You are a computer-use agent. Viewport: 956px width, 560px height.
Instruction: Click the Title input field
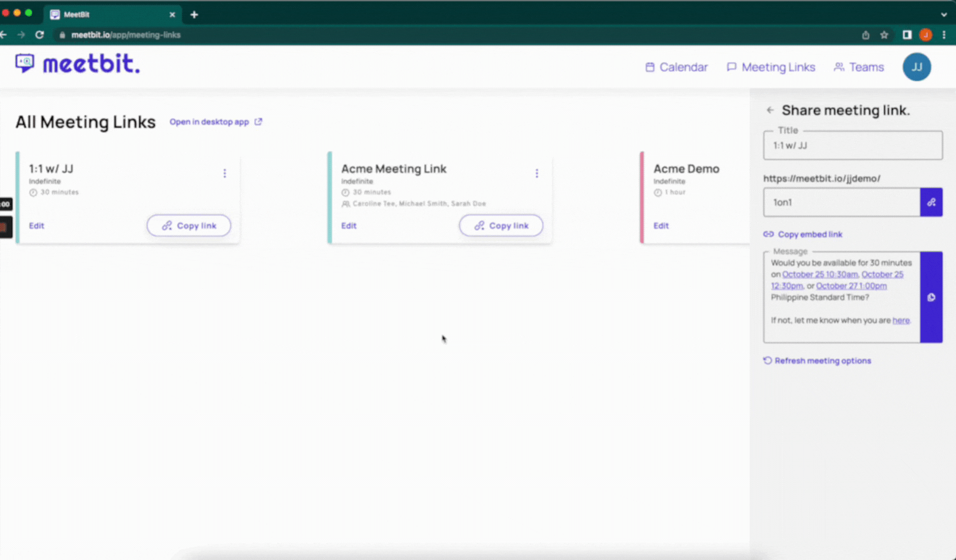(x=853, y=145)
